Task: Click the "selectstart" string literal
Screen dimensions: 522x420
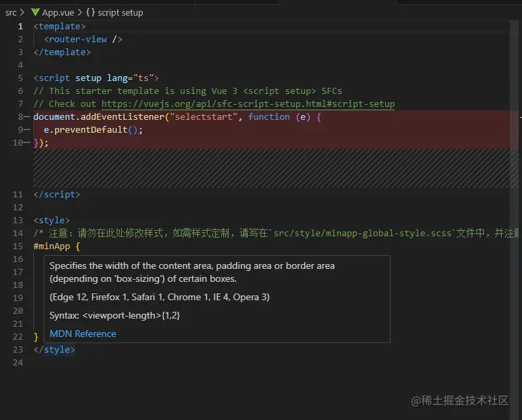Action: click(x=203, y=117)
